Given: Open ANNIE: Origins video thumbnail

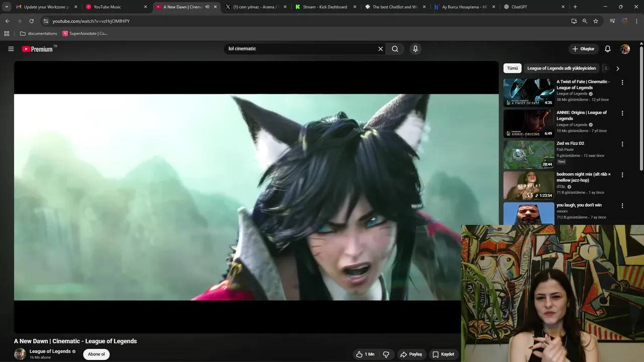Looking at the screenshot, I should click(x=529, y=123).
